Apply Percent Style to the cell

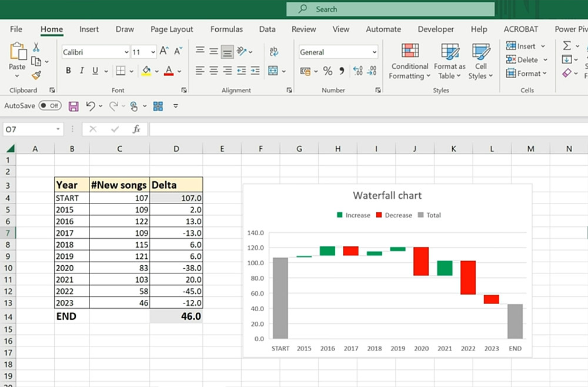coord(328,71)
